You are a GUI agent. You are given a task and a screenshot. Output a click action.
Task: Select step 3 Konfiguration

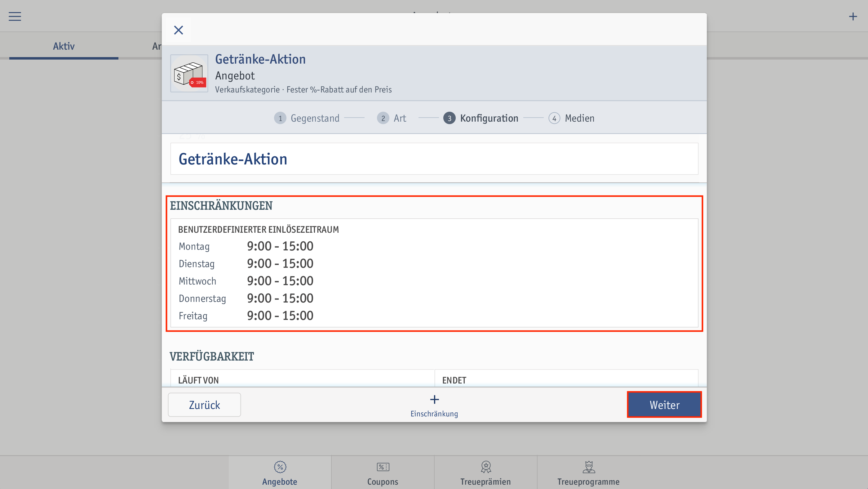pyautogui.click(x=481, y=118)
